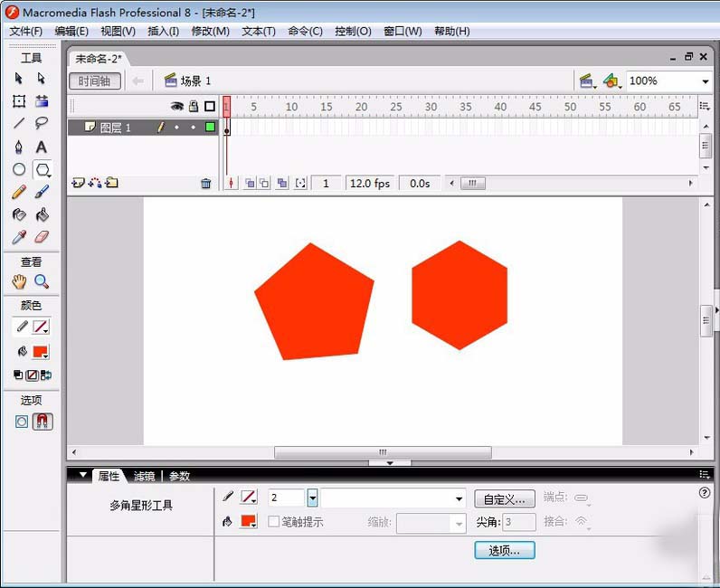
Task: Click the frame 1 keyframe in 图层 1
Action: coord(227,128)
